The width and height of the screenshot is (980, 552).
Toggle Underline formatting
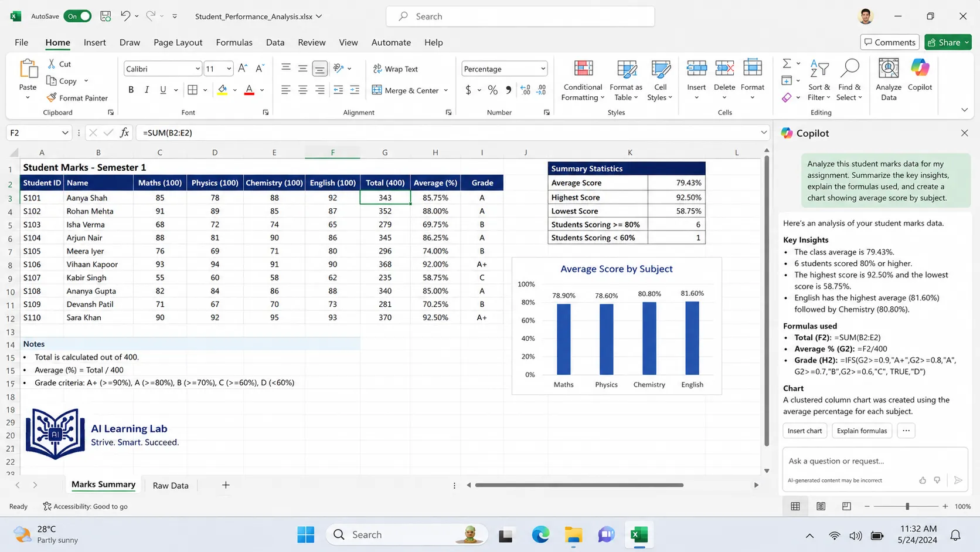(x=163, y=90)
